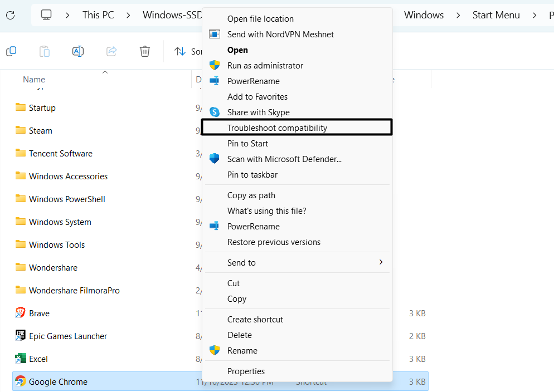The height and width of the screenshot is (392, 554).
Task: Click the Excel shortcut icon
Action: (x=21, y=359)
